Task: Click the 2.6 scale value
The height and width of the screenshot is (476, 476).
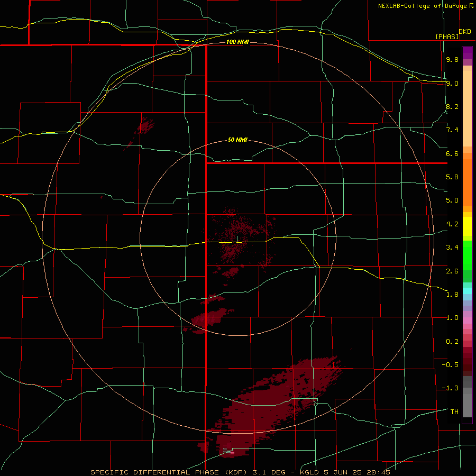Action: click(x=452, y=271)
